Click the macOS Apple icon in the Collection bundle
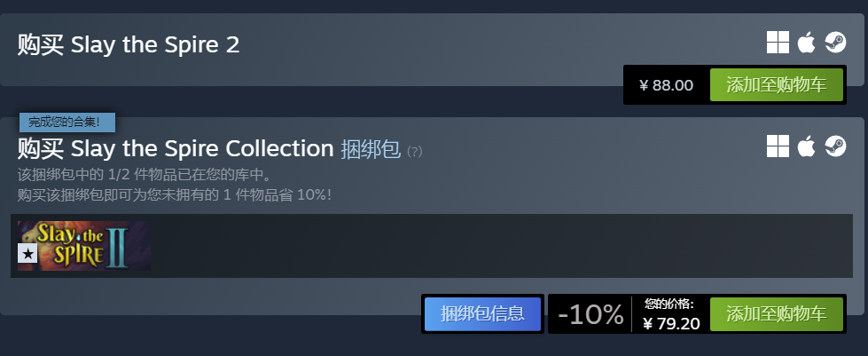Viewport: 868px width, 356px height. tap(807, 146)
